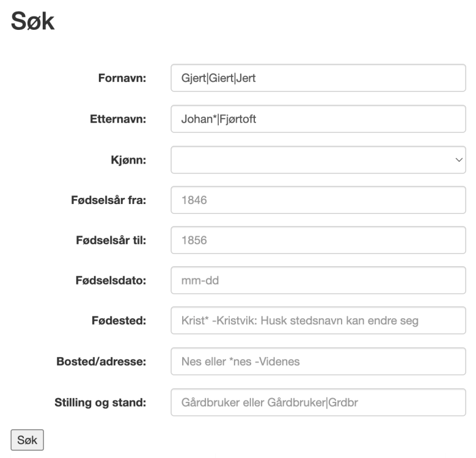Screen dimensions: 476x458
Task: Click the Fornavn: label text
Action: 122,78
